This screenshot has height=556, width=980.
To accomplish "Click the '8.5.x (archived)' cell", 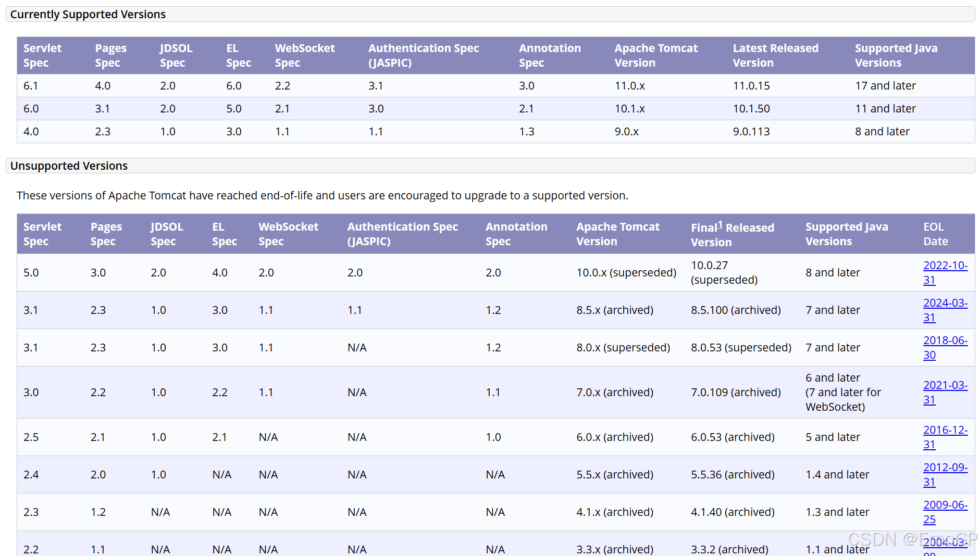I will [x=615, y=310].
